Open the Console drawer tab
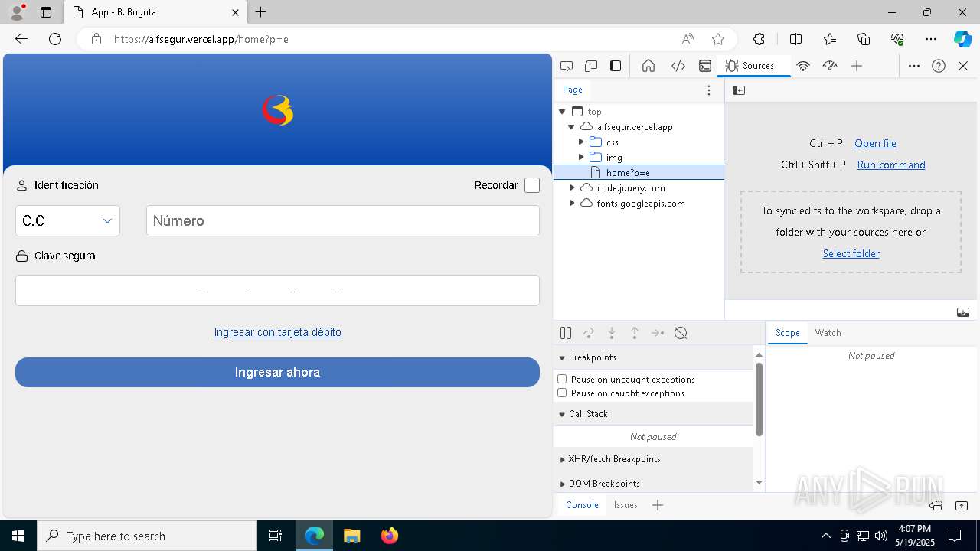The height and width of the screenshot is (551, 980). 582,505
